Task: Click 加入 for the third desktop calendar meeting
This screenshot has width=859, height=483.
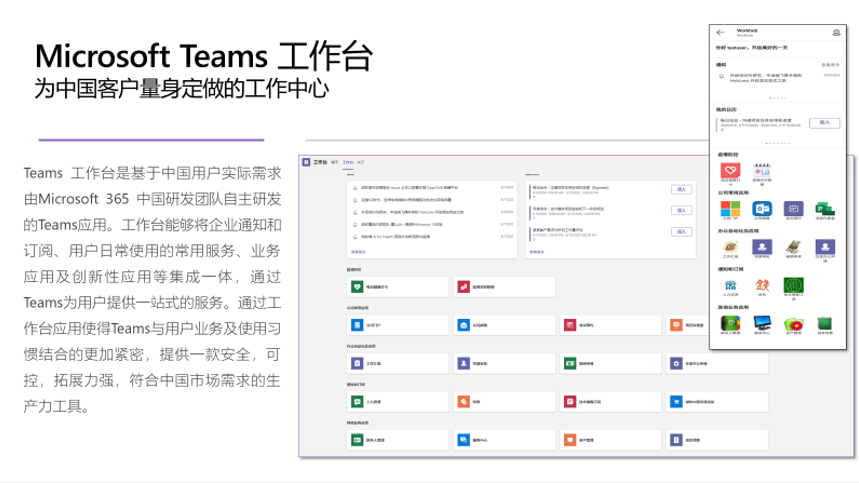Action: pyautogui.click(x=682, y=232)
